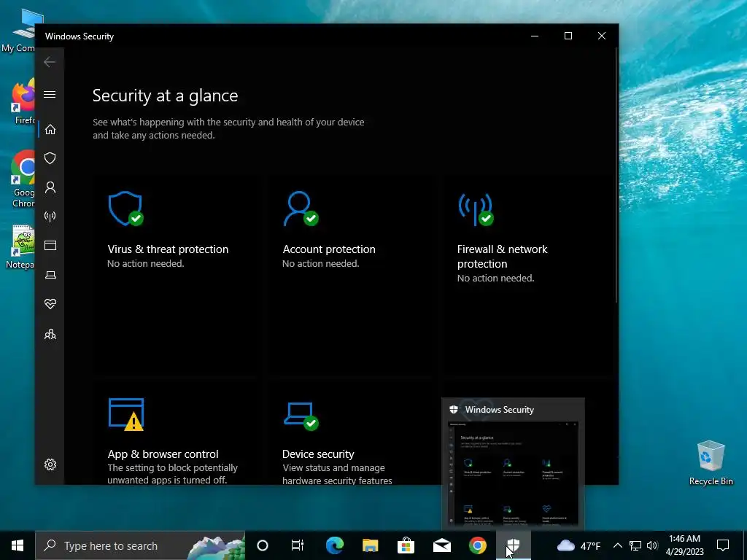Select Firefox desktop shortcut
The height and width of the screenshot is (560, 747).
(x=23, y=102)
